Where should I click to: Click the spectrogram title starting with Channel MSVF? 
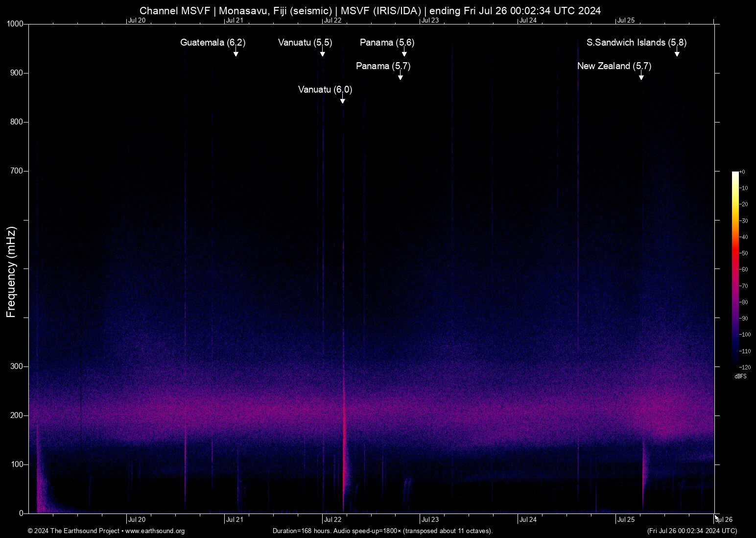tap(370, 11)
